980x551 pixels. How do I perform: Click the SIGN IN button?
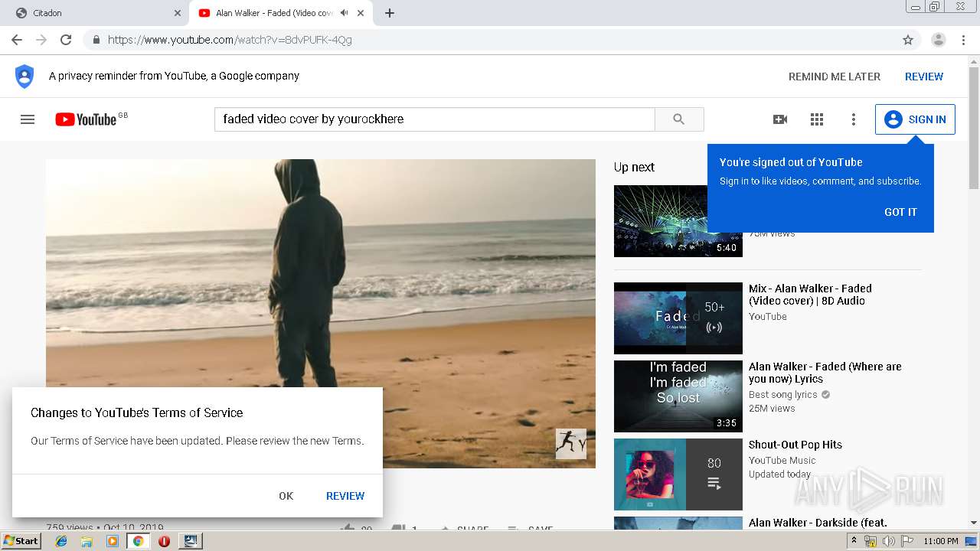click(x=915, y=119)
